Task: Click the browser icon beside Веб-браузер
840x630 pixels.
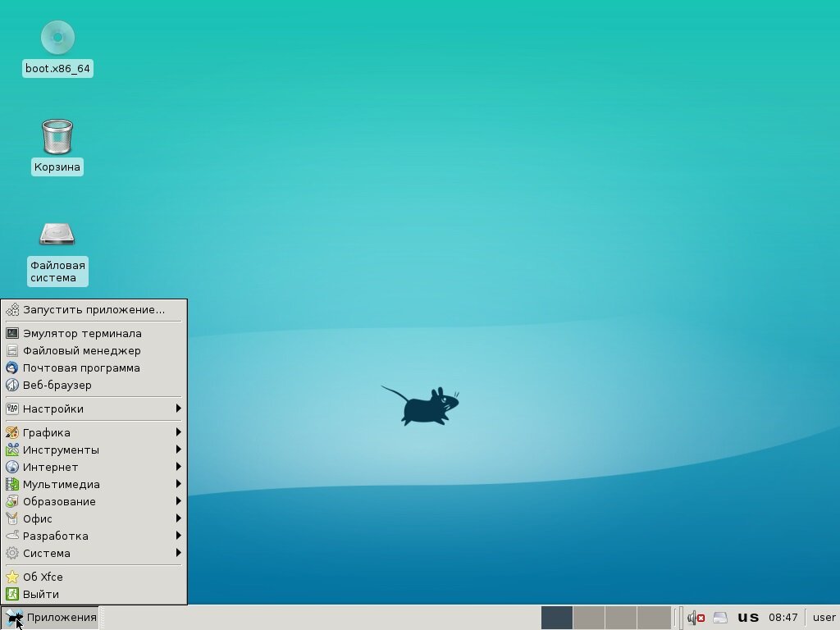Action: point(11,386)
